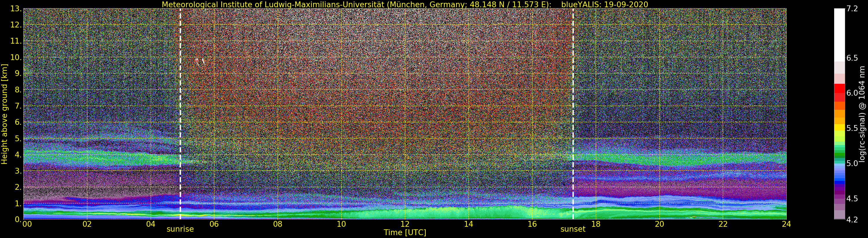Click the '13.' height axis tick label
The height and width of the screenshot is (238, 868).
click(16, 9)
